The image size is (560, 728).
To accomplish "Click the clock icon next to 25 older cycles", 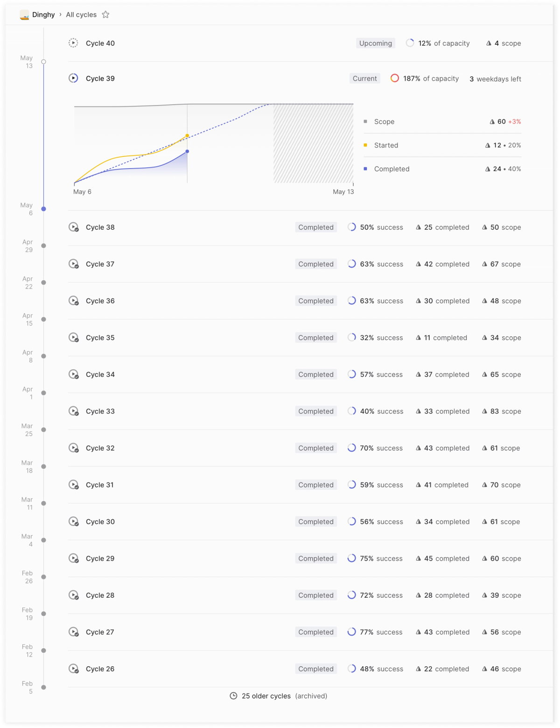I will [x=234, y=696].
